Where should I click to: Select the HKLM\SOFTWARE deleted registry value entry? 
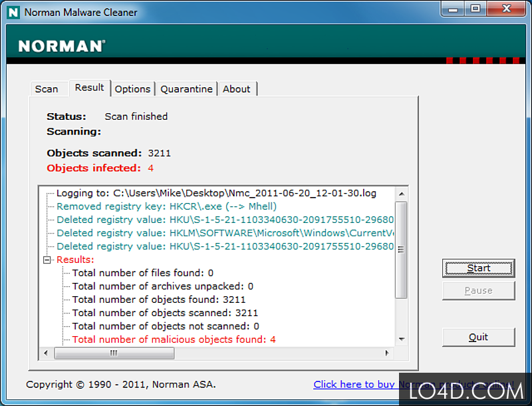199,233
